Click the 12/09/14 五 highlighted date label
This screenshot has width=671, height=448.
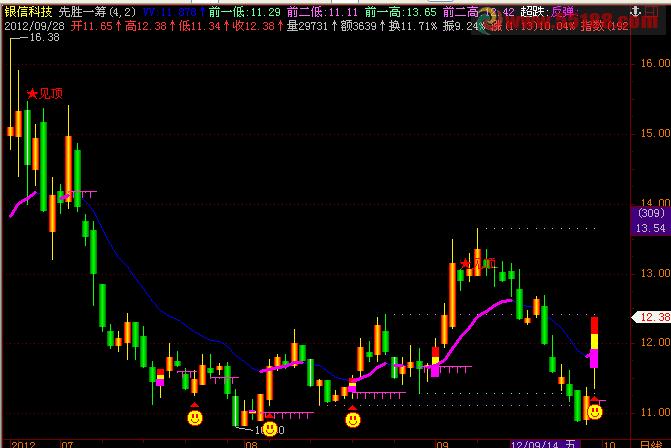(x=544, y=444)
